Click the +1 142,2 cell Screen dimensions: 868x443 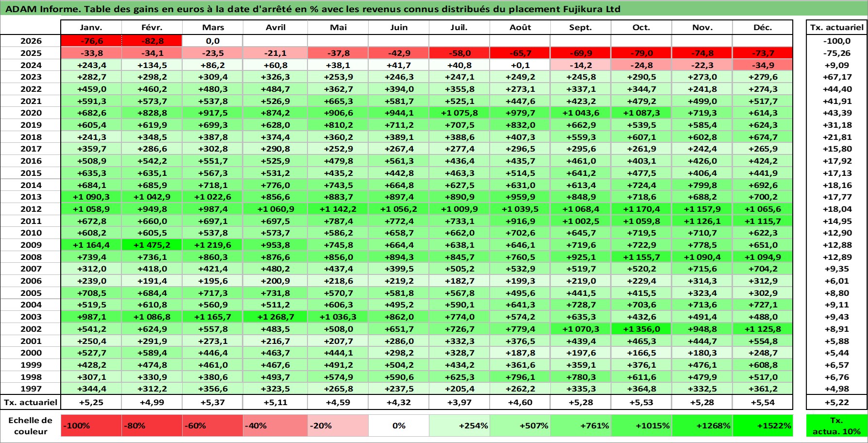pos(338,209)
